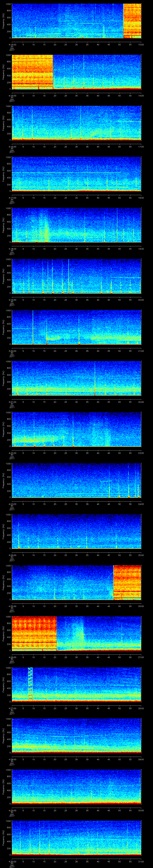The width and height of the screenshot is (153, 868).
Task: Select the red noise block in the 4:25 spectrogram
Action: coord(127,582)
